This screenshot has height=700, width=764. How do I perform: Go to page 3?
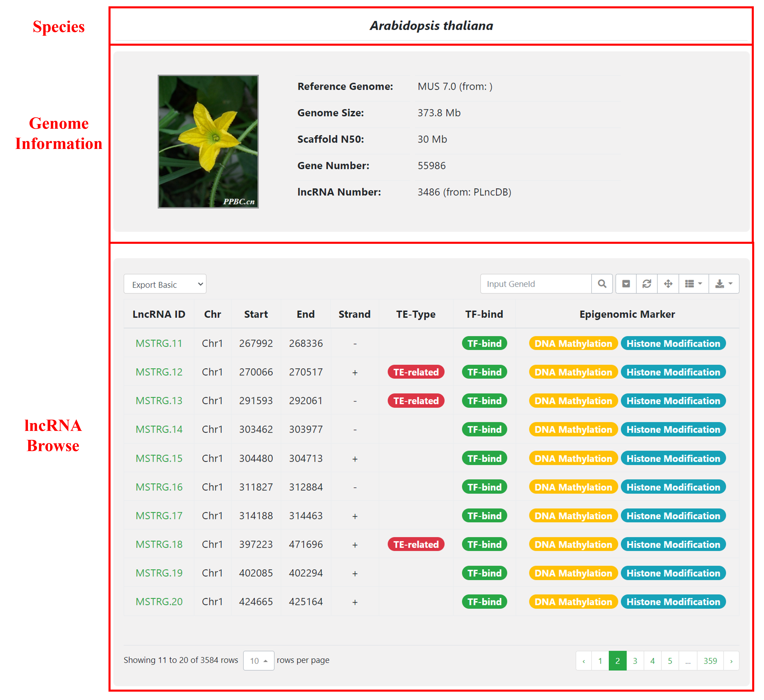coord(635,661)
